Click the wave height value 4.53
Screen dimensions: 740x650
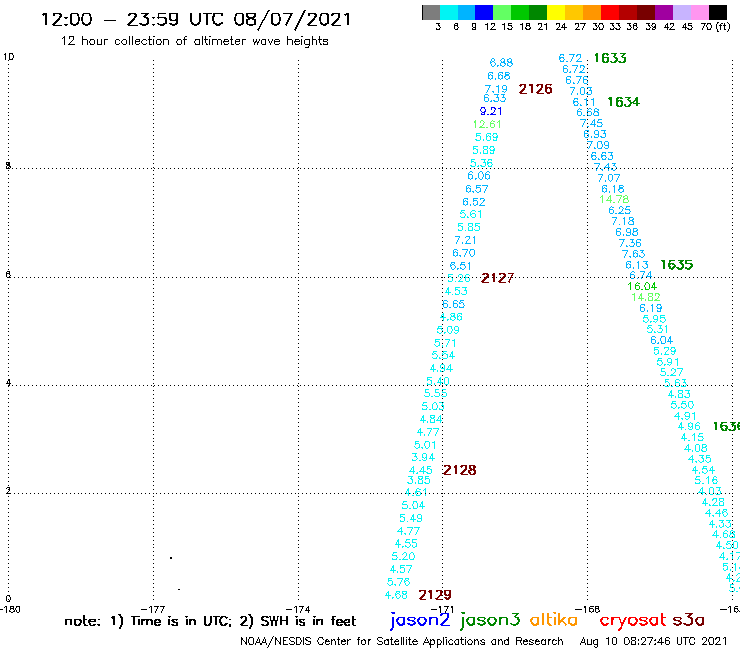point(456,292)
